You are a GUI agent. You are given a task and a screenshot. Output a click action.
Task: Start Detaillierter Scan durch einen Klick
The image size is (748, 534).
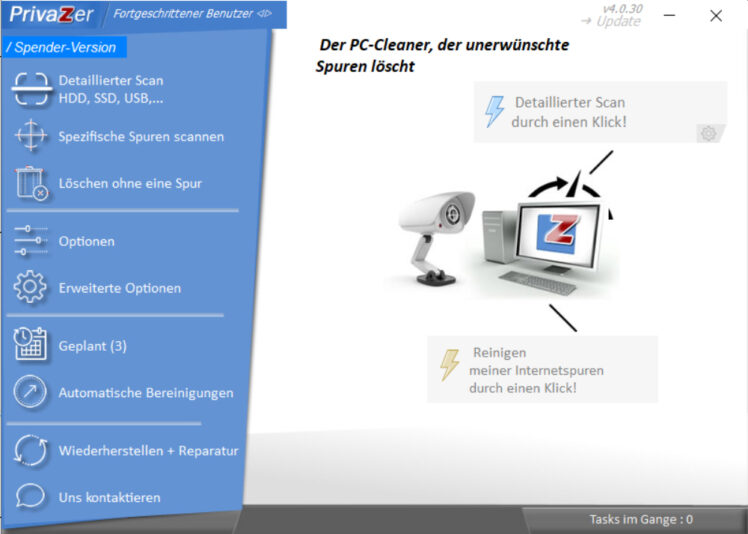coord(570,112)
